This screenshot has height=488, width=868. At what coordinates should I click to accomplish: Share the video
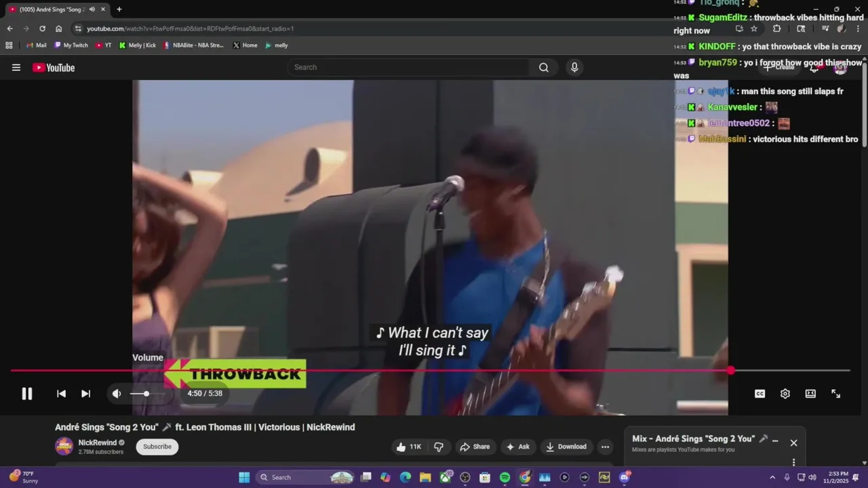pyautogui.click(x=475, y=447)
